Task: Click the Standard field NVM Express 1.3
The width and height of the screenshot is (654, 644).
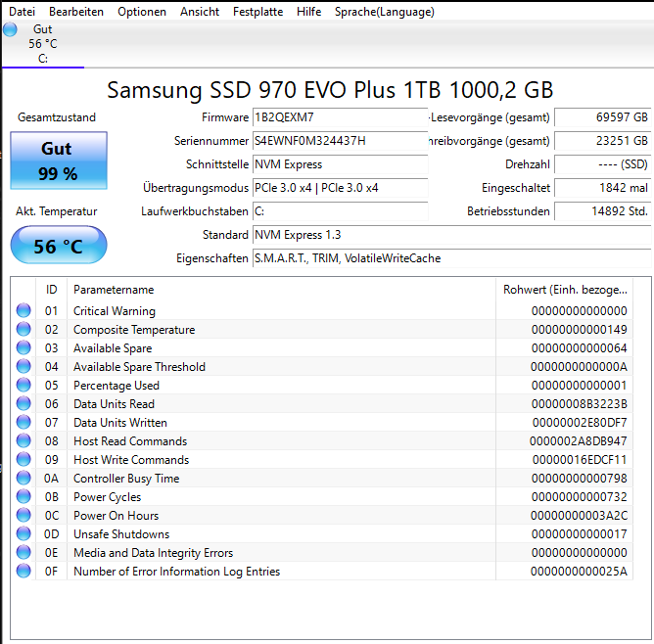Action: click(451, 235)
